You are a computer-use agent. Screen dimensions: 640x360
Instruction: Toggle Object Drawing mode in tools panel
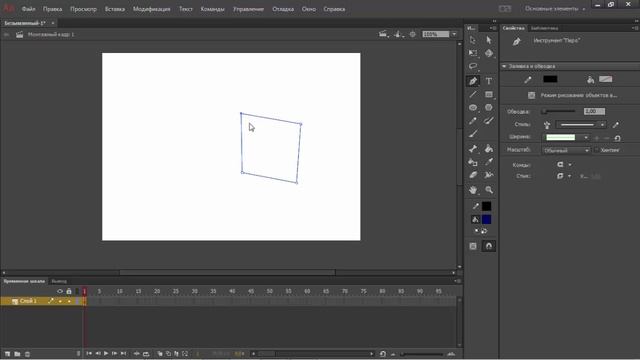coord(473,246)
